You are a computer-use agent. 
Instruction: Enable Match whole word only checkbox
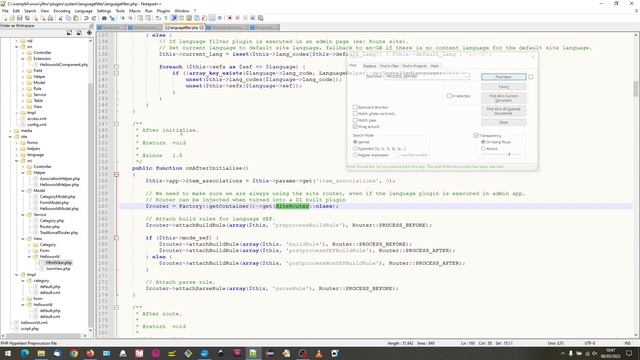click(355, 113)
